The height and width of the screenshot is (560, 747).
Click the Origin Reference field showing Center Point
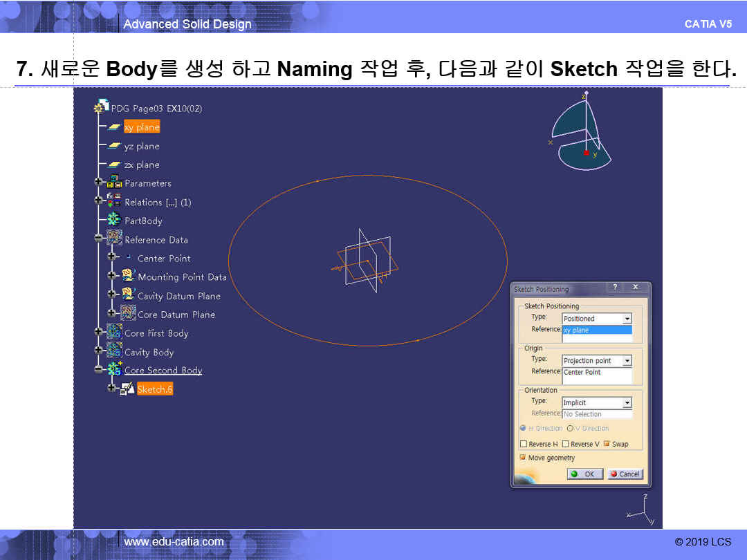pyautogui.click(x=597, y=373)
